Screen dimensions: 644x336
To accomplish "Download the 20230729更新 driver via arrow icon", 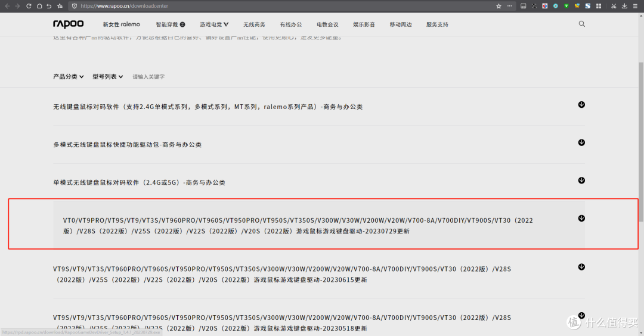I will 581,218.
